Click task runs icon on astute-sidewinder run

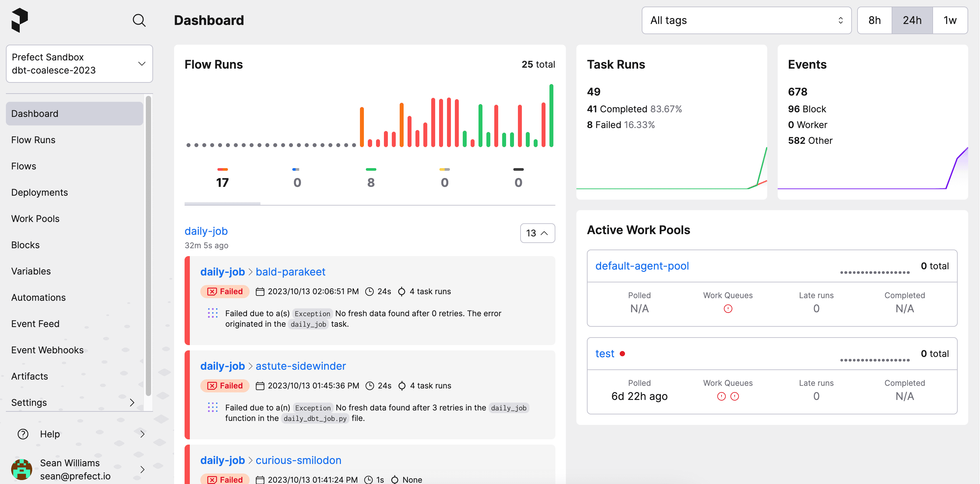(402, 386)
